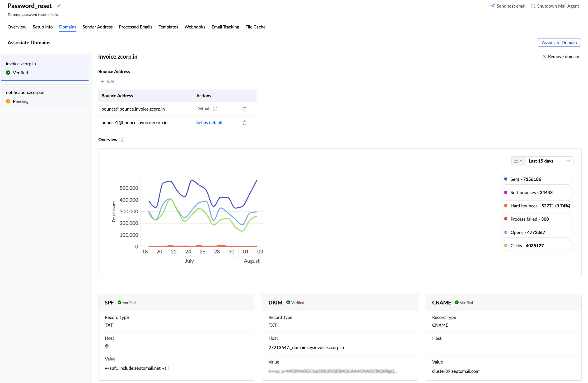Open the Webhooks tab

pyautogui.click(x=195, y=27)
